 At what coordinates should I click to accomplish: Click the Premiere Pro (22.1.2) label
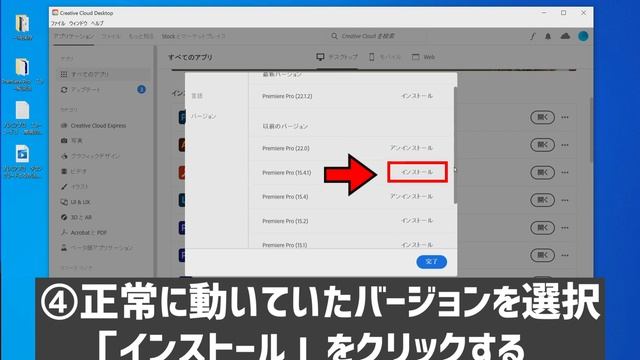coord(287,96)
